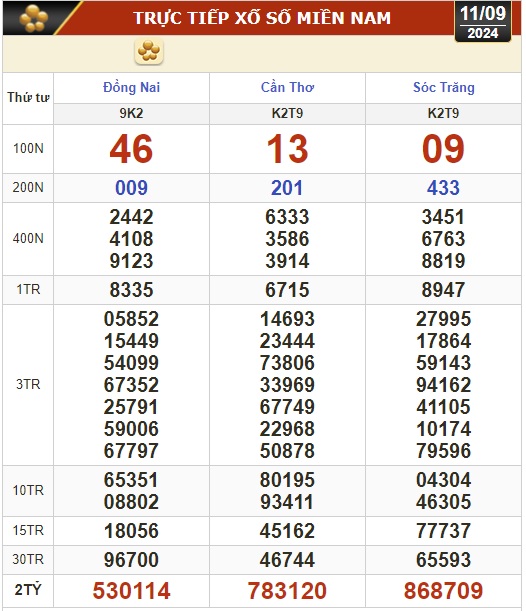Click the 11/09 2024 date badge
The height and width of the screenshot is (611, 526).
click(x=483, y=21)
